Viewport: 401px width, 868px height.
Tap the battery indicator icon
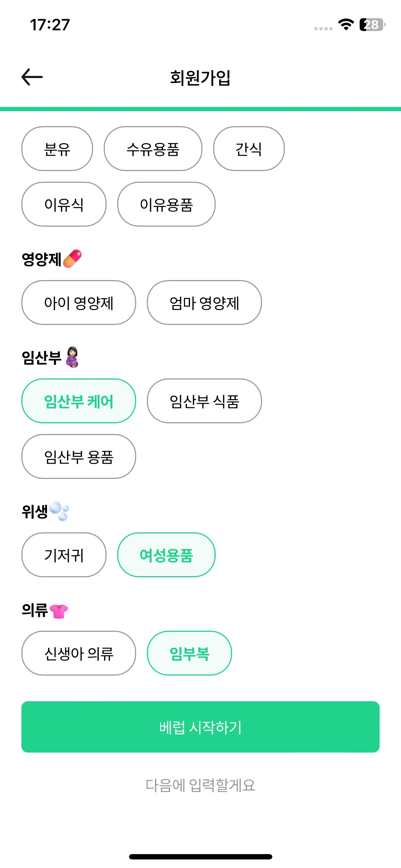point(372,25)
